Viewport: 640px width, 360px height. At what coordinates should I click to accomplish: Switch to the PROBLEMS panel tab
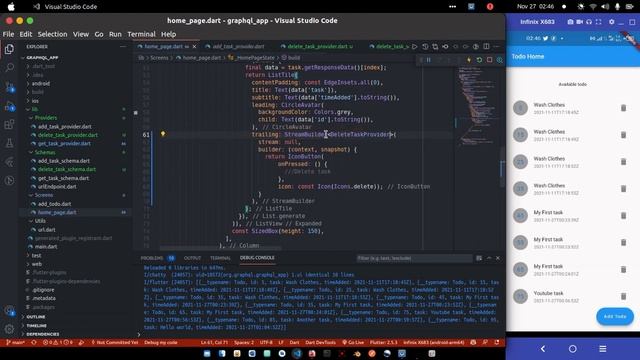coord(158,258)
